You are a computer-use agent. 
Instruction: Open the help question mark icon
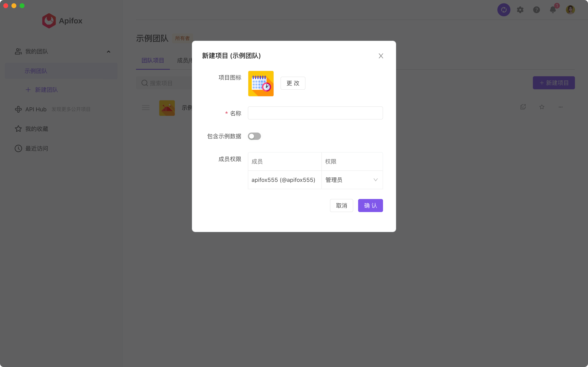point(536,10)
